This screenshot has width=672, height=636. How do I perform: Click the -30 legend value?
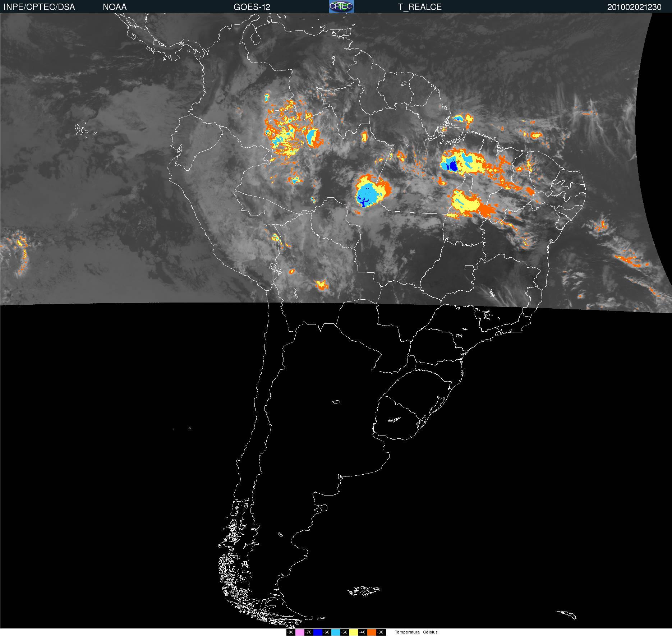tap(380, 632)
